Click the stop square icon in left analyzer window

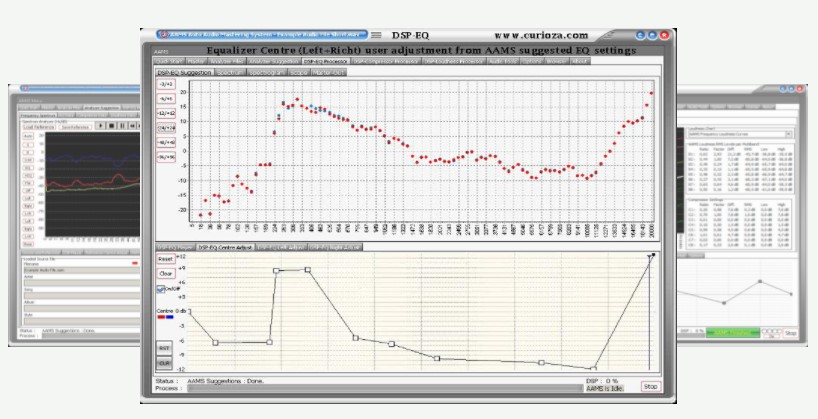tap(112, 126)
